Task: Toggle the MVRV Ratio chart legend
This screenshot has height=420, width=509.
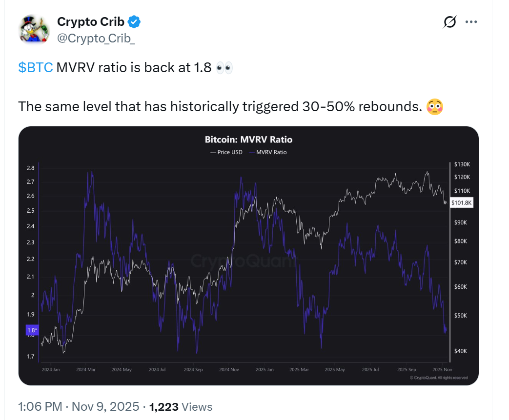Action: [267, 152]
